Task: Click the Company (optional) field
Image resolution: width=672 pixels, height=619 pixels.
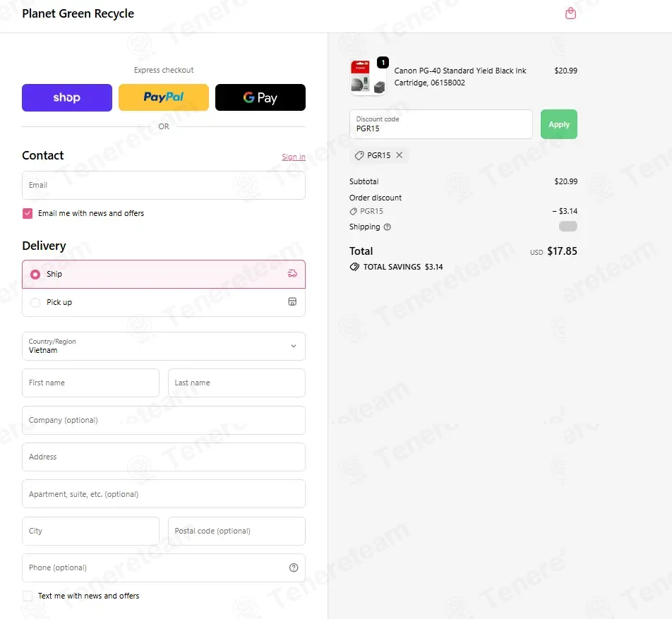Action: (164, 420)
